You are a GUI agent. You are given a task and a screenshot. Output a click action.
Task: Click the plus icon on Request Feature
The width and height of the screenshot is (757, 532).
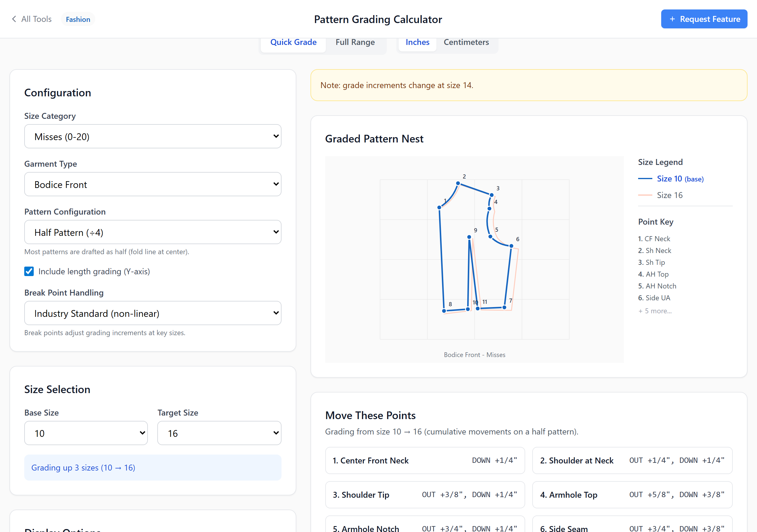coord(672,19)
